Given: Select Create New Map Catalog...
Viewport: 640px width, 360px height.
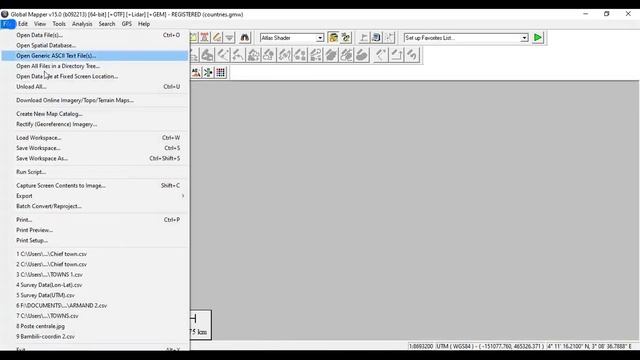Looking at the screenshot, I should (95, 114).
